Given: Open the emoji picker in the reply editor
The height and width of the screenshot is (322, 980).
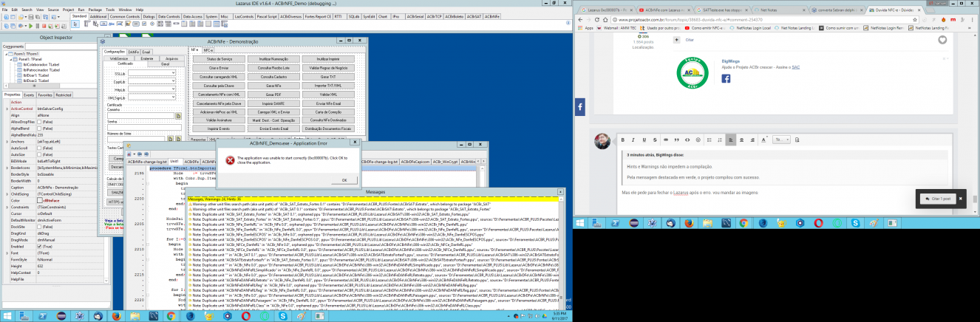Looking at the screenshot, I should (x=698, y=140).
